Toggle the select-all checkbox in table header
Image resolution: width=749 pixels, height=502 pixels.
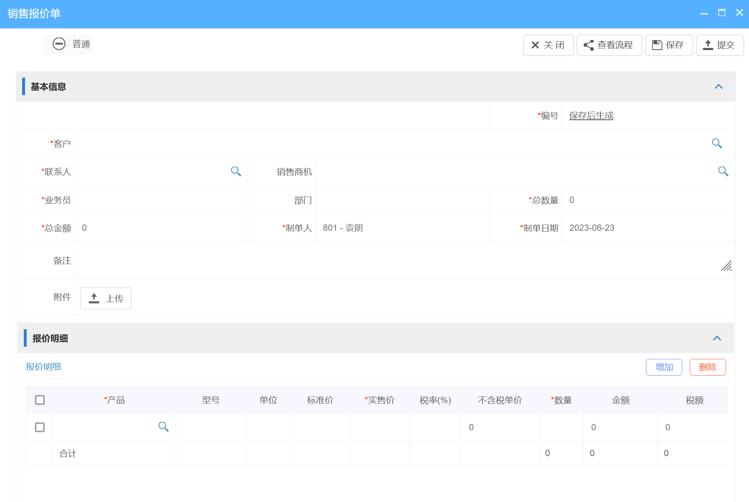tap(40, 400)
